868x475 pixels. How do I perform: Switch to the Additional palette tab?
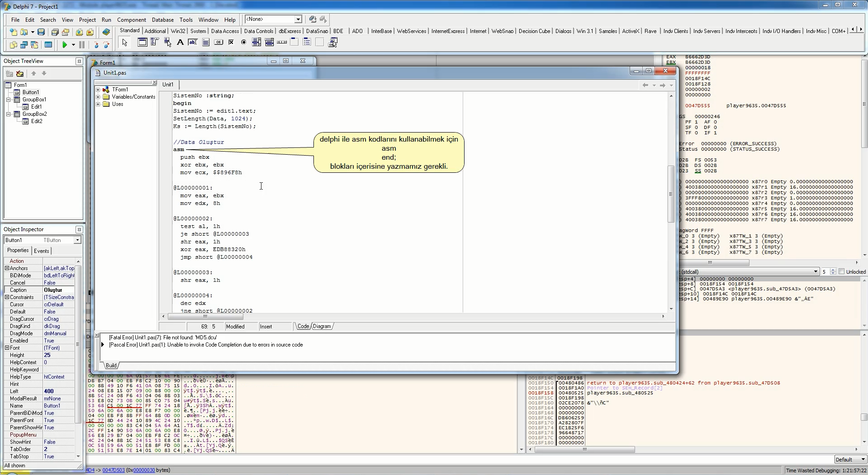[155, 31]
